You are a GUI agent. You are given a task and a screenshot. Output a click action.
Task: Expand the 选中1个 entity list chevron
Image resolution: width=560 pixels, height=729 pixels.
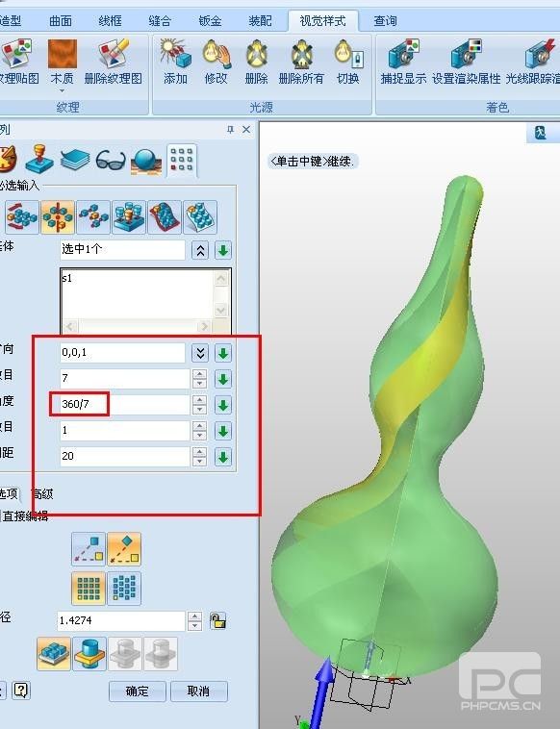coord(200,250)
